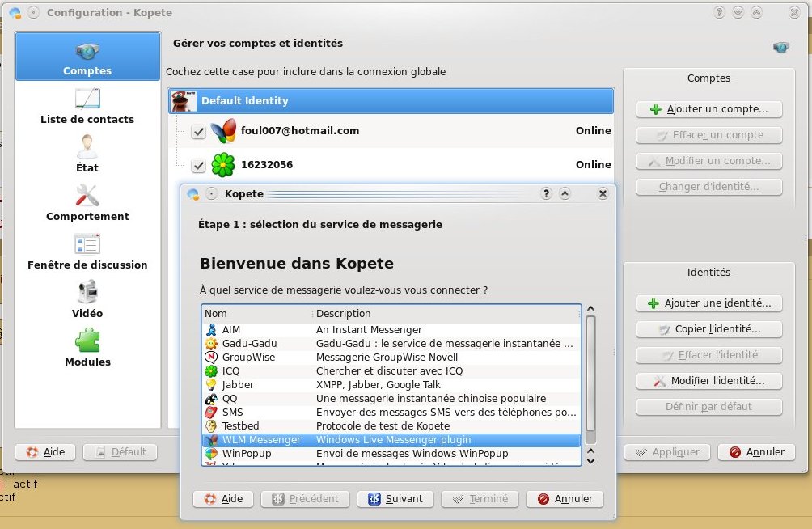The height and width of the screenshot is (529, 812).
Task: Choose WinPopup from the service list
Action: tap(391, 453)
